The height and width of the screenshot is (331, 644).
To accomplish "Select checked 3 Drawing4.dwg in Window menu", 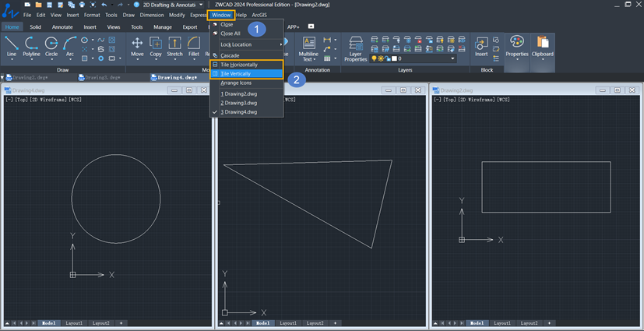I will [x=246, y=111].
